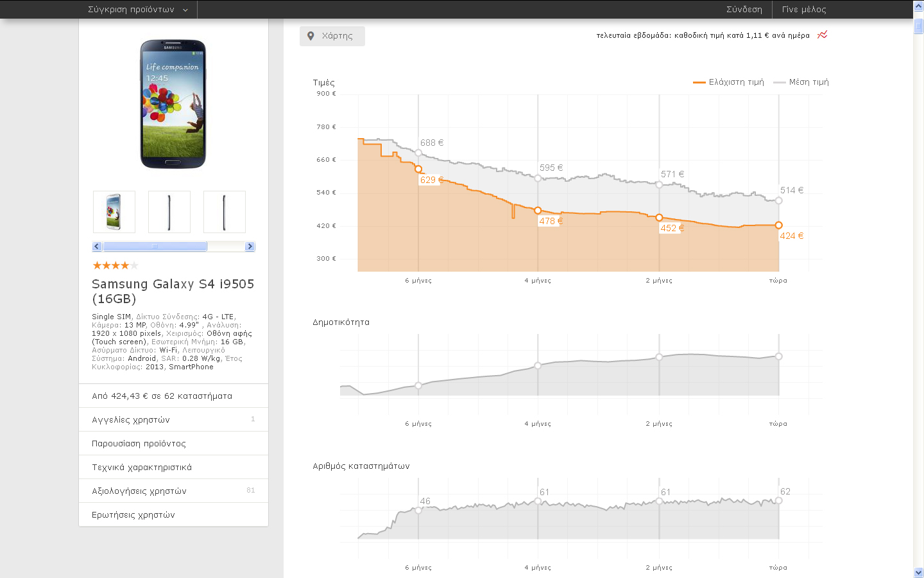924x578 pixels.
Task: Click the vertical page scrollbar thumb
Action: tap(918, 26)
